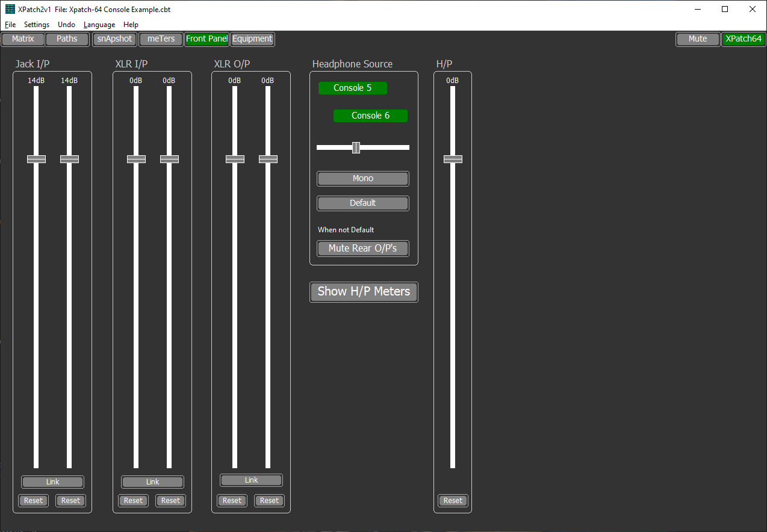Viewport: 767px width, 532px height.
Task: Click Show H/P Meters
Action: pyautogui.click(x=364, y=292)
